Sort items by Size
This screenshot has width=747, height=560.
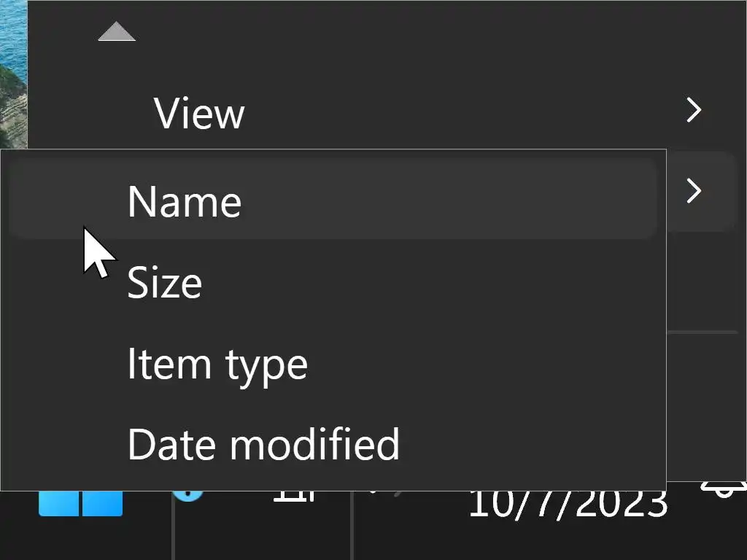coord(164,282)
